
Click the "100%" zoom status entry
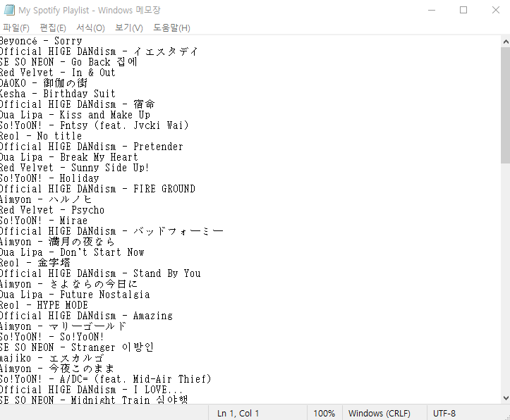[x=324, y=413]
